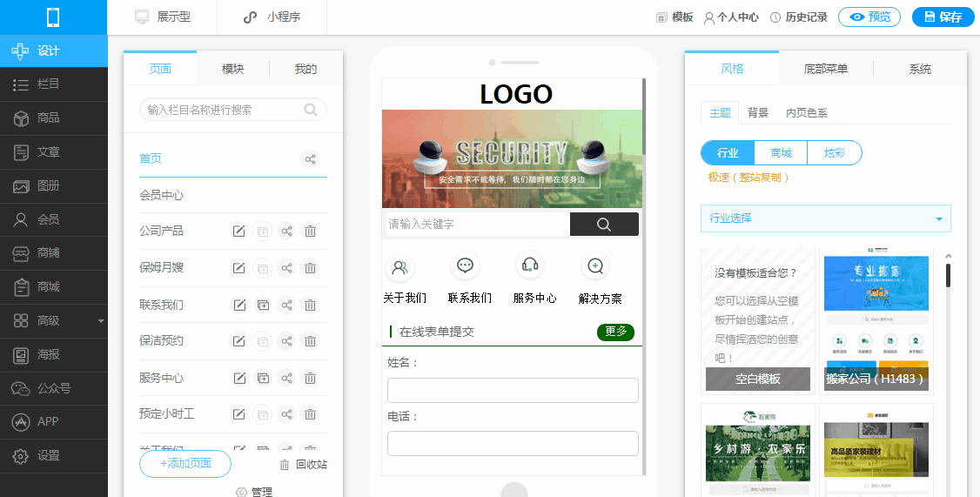This screenshot has width=980, height=497.
Task: Click the 关于我们 icon in preview
Action: (x=399, y=267)
